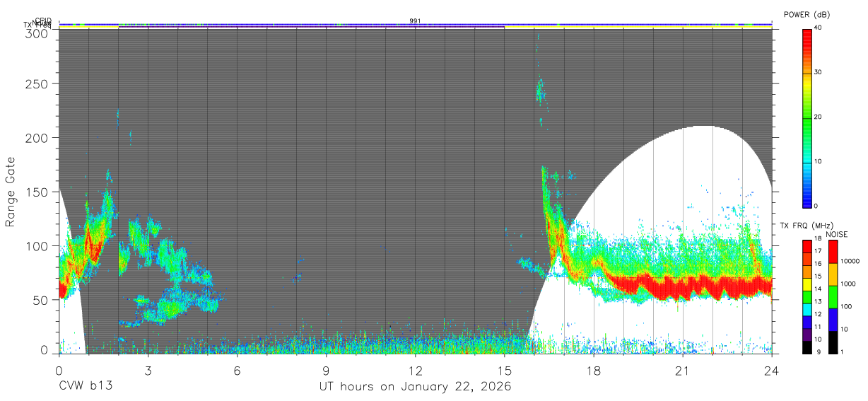868x401 pixels.
Task: Click the 50 range gate tick label
Action: [x=41, y=300]
